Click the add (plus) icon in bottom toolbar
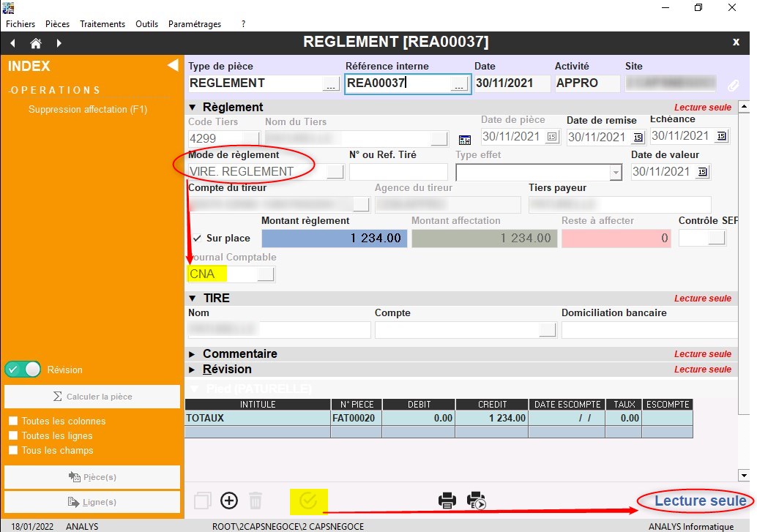Viewport: 757px width, 532px height. 229,501
